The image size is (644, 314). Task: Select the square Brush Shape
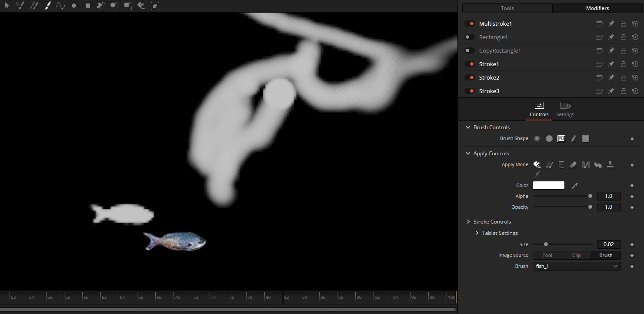coord(585,138)
